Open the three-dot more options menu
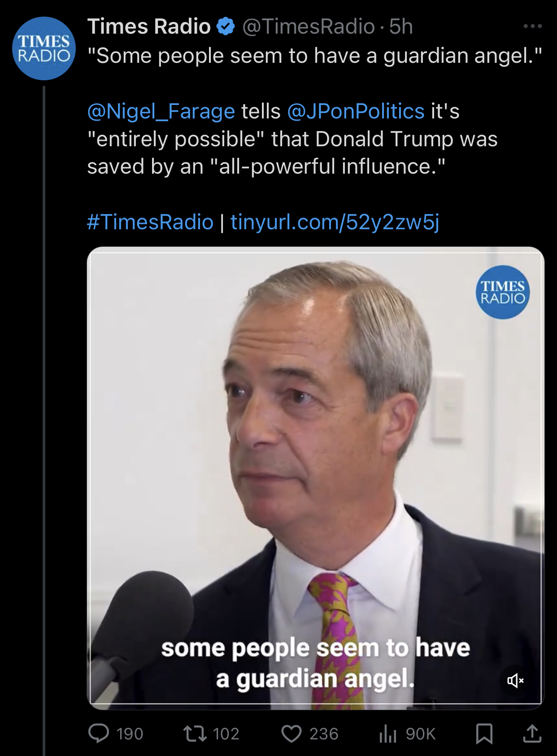557x756 pixels. [x=532, y=26]
